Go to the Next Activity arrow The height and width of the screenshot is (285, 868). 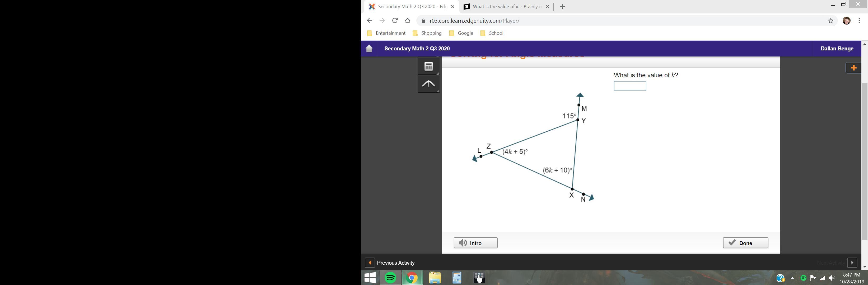pyautogui.click(x=852, y=263)
